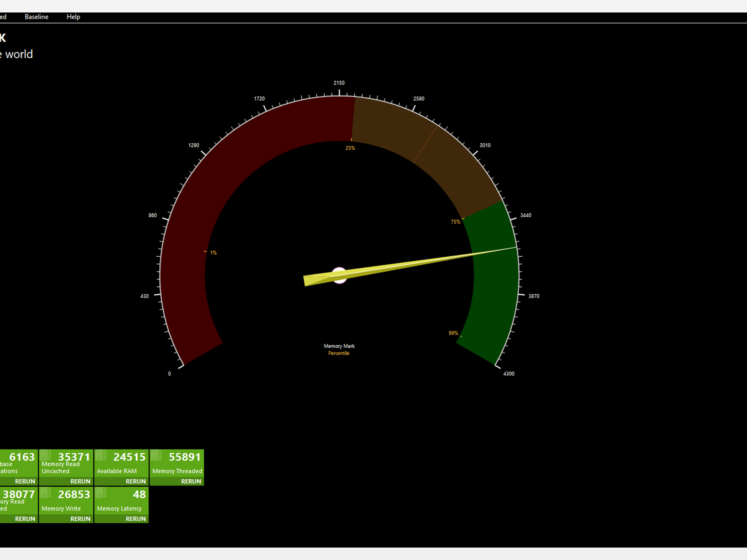Rerun the Memory Latency test
This screenshot has height=560, width=747.
coord(136,519)
